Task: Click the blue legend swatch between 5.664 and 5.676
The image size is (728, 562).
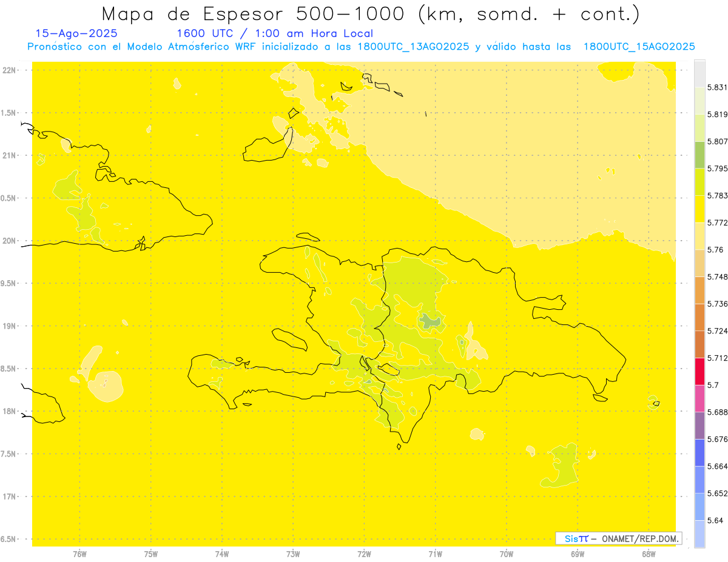Action: point(699,452)
